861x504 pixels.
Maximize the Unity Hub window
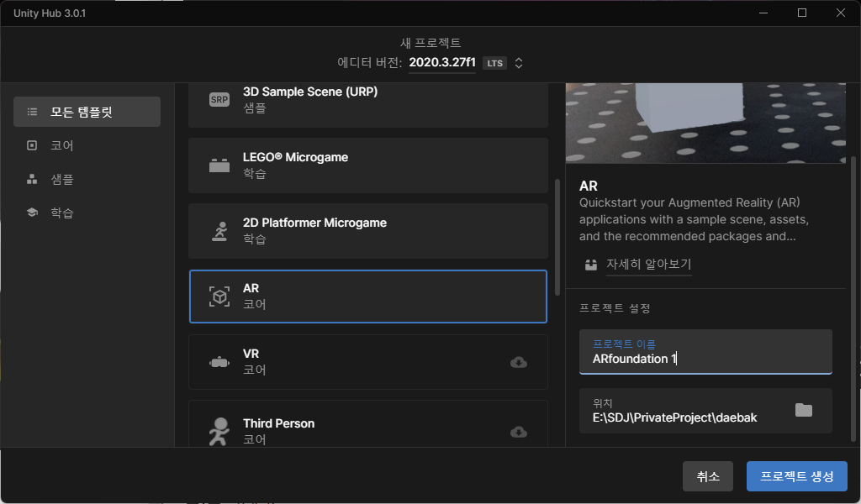pyautogui.click(x=801, y=13)
